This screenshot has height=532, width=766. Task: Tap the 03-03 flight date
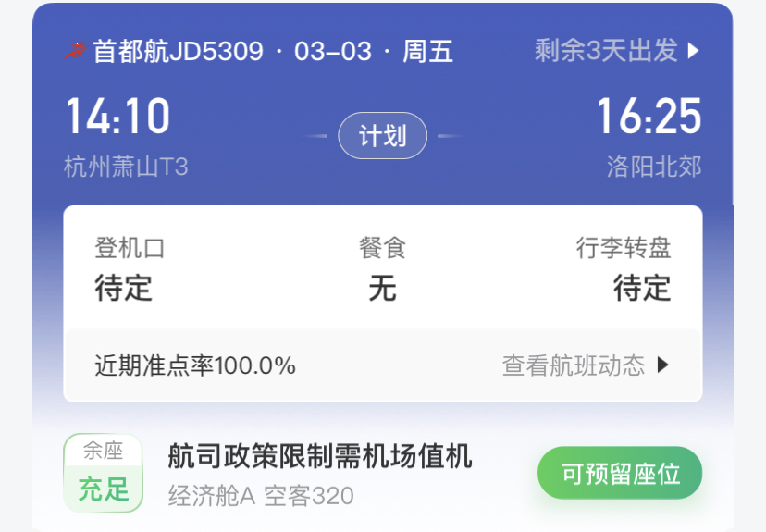click(333, 51)
